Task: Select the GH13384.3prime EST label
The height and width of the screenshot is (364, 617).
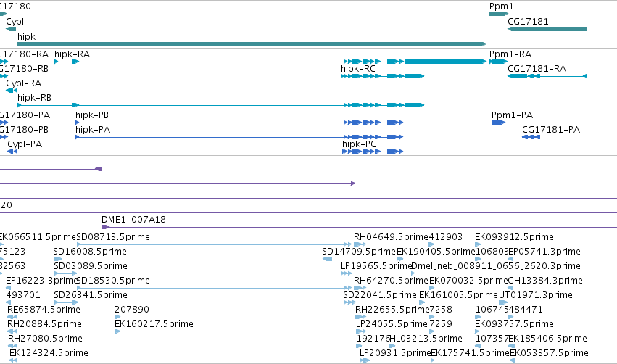Action: [545, 281]
